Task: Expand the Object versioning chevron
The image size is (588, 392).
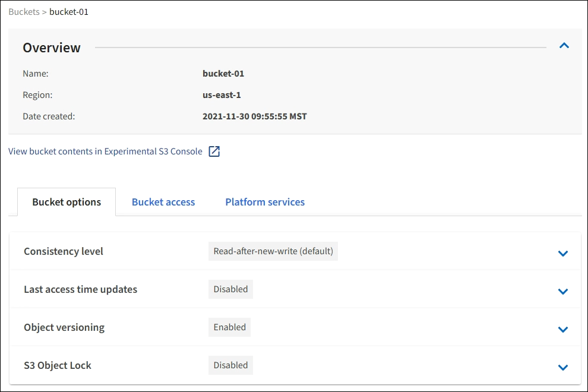Action: click(x=563, y=330)
